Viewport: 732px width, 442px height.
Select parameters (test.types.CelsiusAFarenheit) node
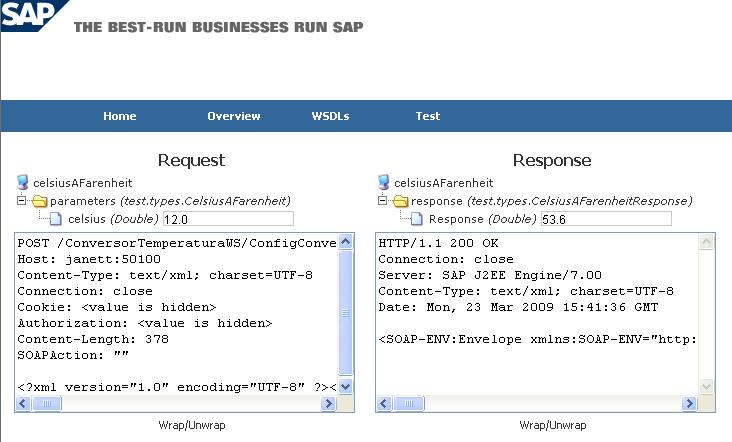pyautogui.click(x=170, y=201)
